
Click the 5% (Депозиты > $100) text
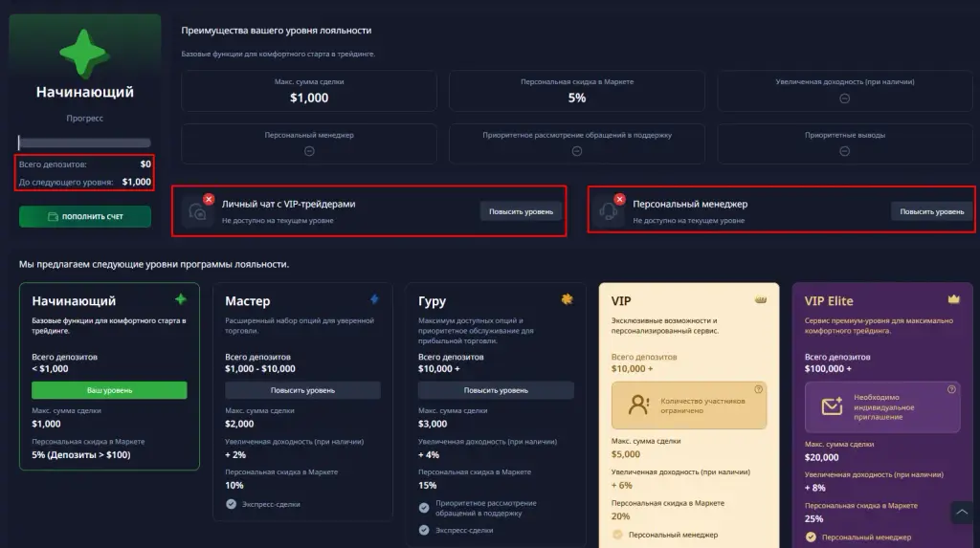pyautogui.click(x=81, y=455)
